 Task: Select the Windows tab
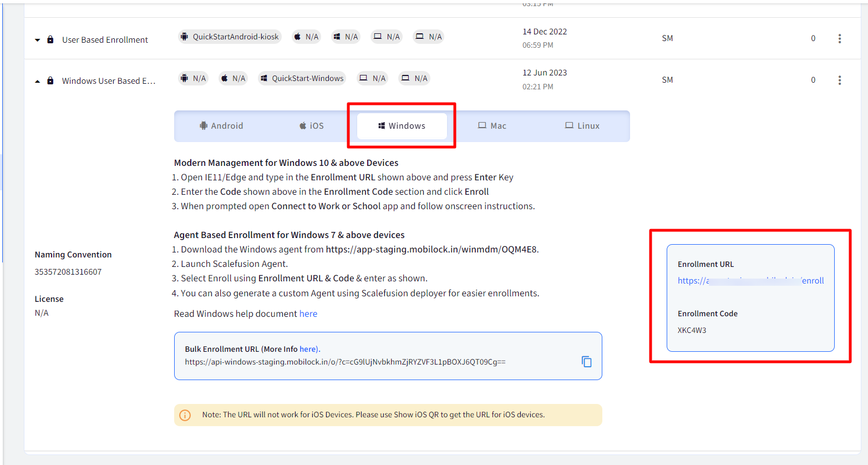pyautogui.click(x=402, y=126)
